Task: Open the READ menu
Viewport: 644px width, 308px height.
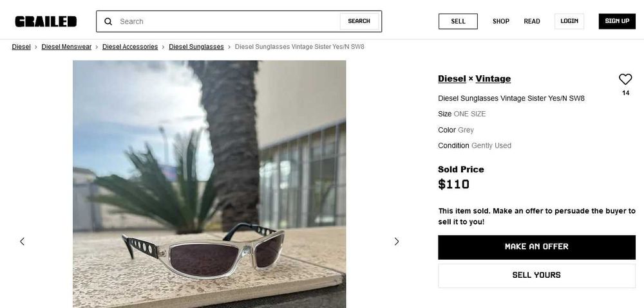Action: pos(532,21)
